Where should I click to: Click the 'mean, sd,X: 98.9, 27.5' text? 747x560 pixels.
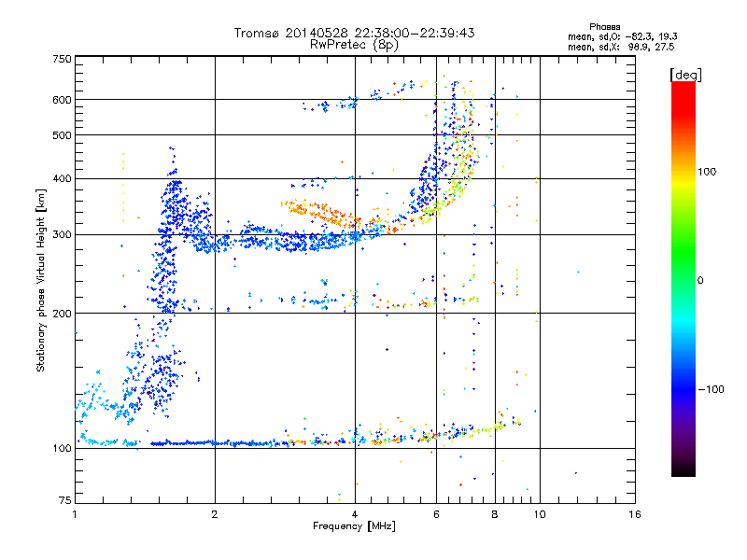pos(621,47)
